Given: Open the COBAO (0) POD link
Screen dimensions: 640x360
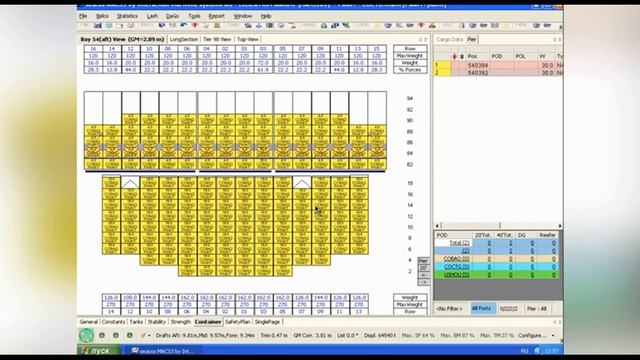Looking at the screenshot, I should pyautogui.click(x=456, y=259).
